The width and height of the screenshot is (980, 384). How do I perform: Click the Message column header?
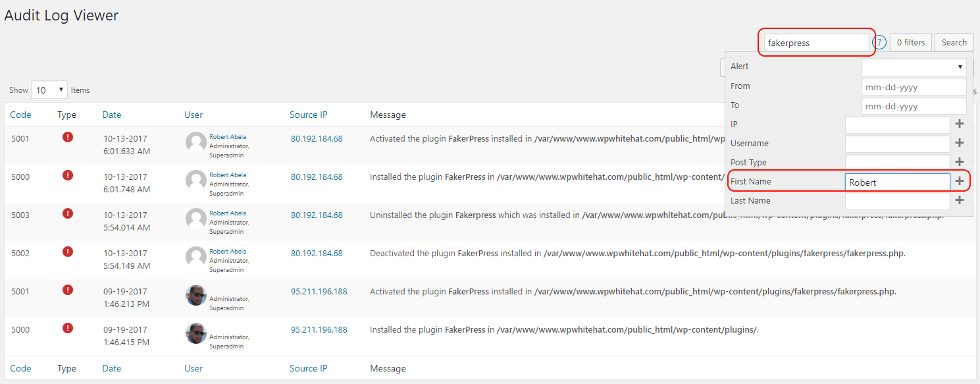[x=388, y=115]
